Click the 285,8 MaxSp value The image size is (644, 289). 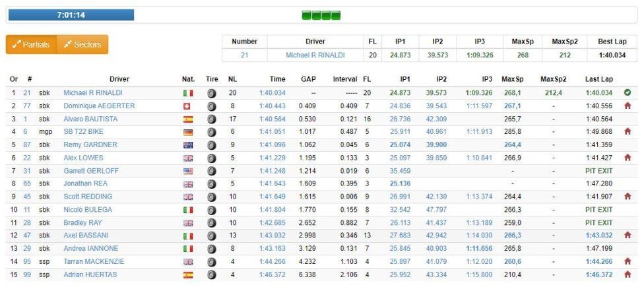click(512, 132)
